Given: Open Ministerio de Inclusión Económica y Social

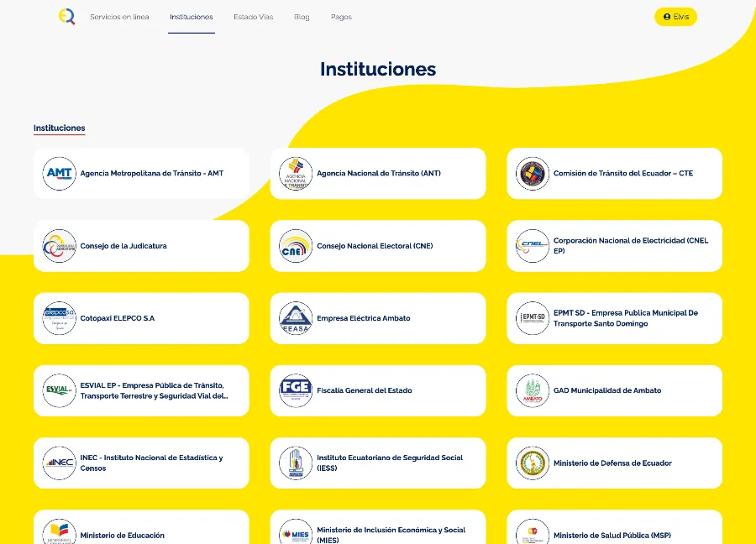Looking at the screenshot, I should pos(391,535).
